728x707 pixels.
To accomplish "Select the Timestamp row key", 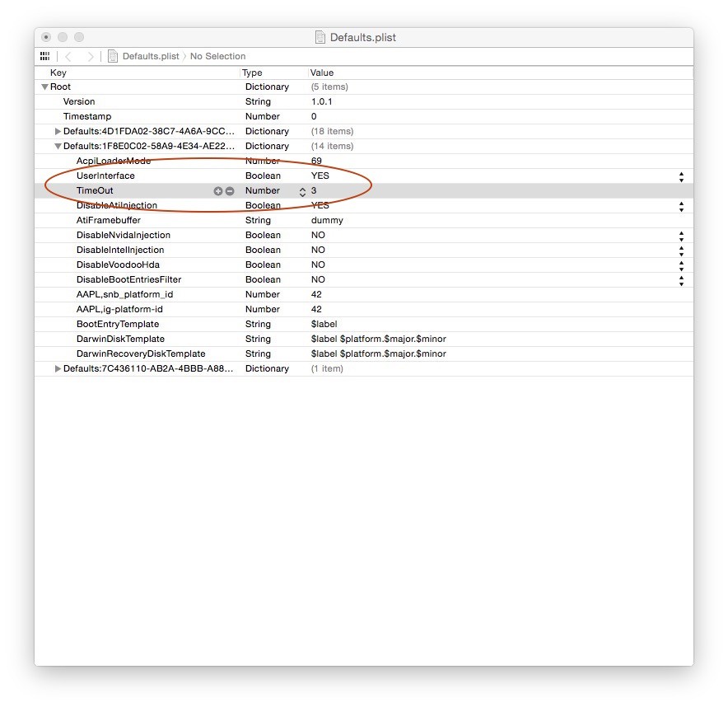I will point(87,116).
